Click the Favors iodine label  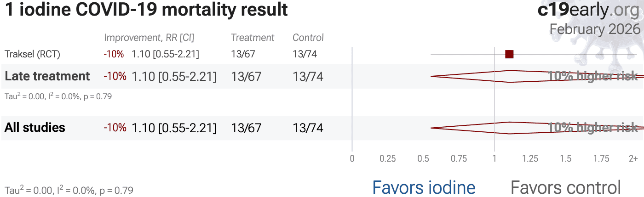423,187
